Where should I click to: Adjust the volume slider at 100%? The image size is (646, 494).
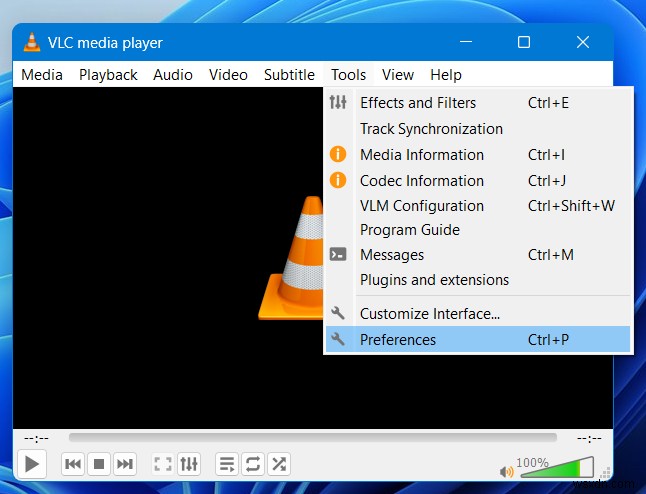557,468
